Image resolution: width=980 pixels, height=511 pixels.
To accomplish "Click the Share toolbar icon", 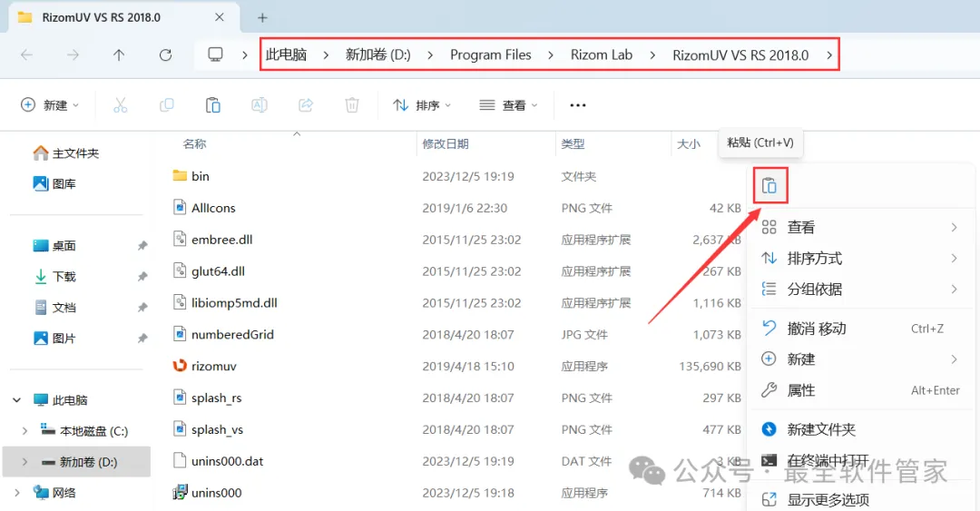I will [x=306, y=105].
